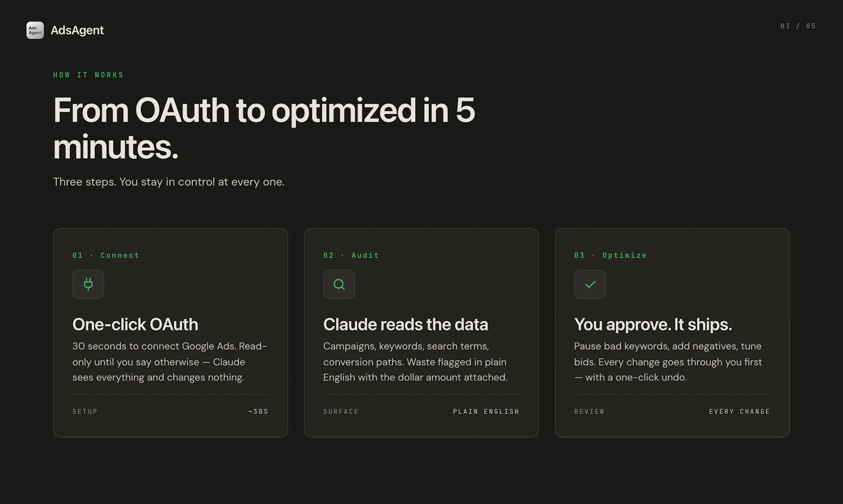Click the "One-click OAuth" heading

(x=135, y=325)
